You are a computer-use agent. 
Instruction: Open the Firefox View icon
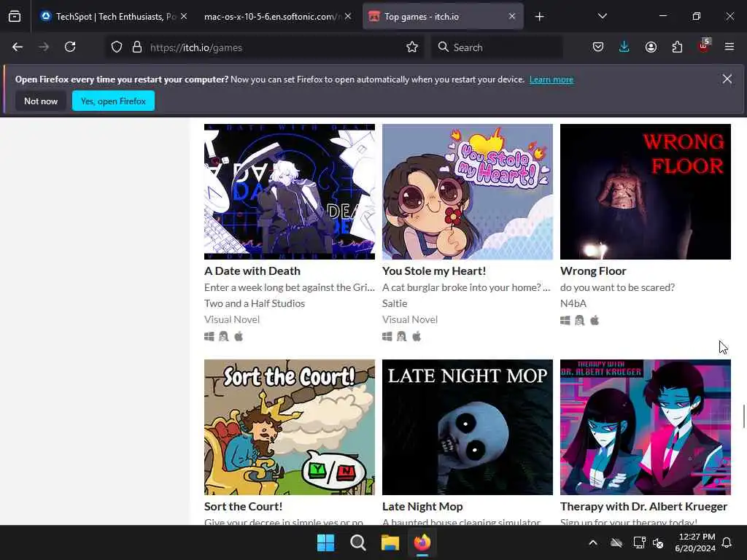pyautogui.click(x=15, y=17)
